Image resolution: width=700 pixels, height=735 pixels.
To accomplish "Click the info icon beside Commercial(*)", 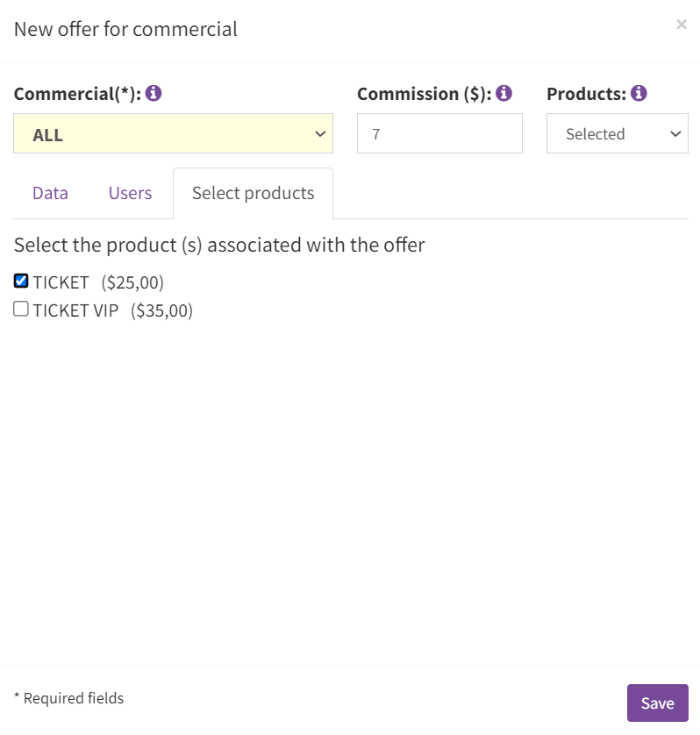I will point(154,93).
